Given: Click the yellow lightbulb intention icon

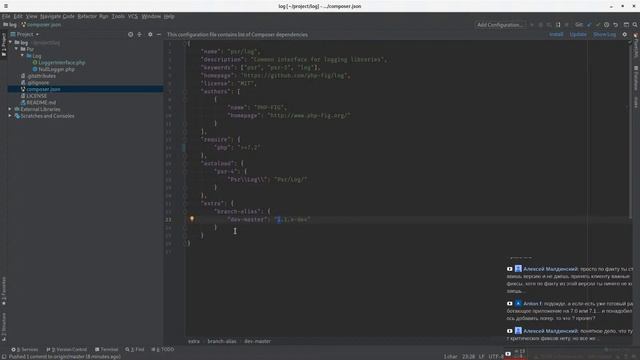Looking at the screenshot, I should (x=192, y=219).
